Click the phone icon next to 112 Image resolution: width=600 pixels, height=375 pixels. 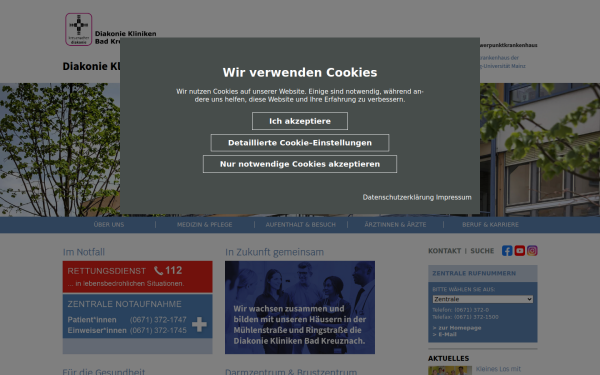coord(158,271)
